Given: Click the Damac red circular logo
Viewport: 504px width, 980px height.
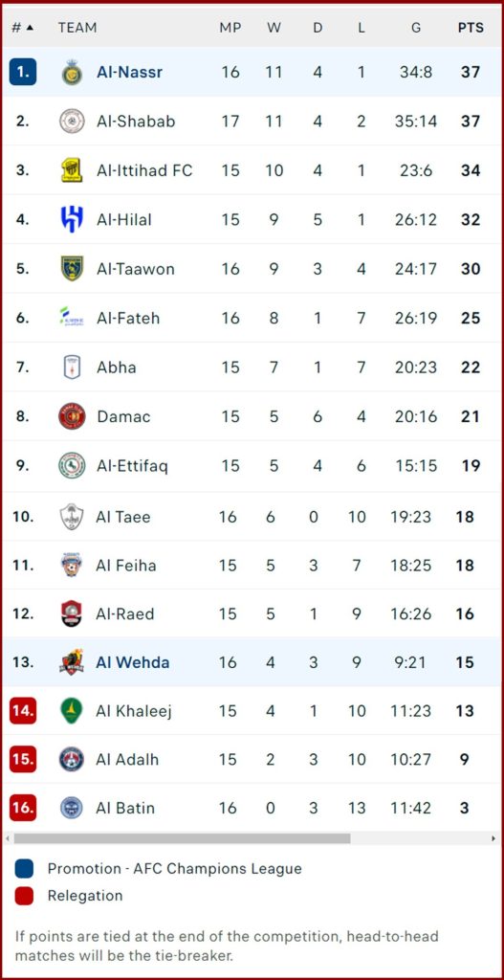Looking at the screenshot, I should [x=72, y=416].
